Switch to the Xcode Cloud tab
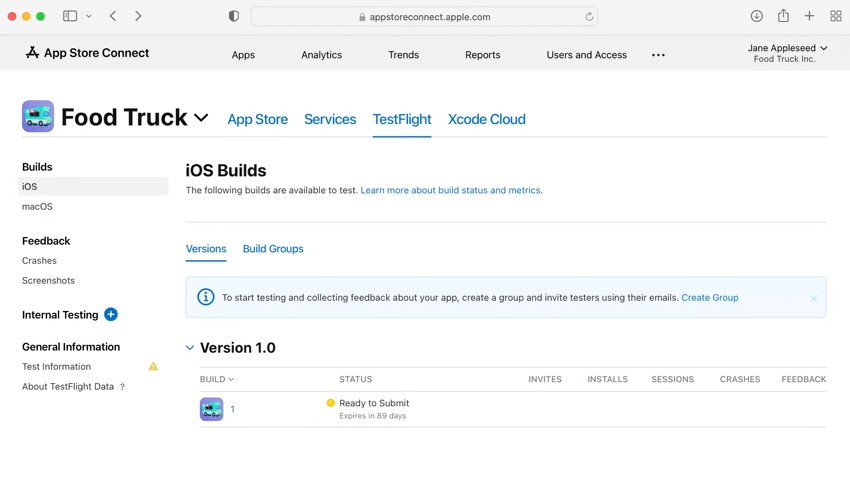The height and width of the screenshot is (480, 850). pos(487,119)
